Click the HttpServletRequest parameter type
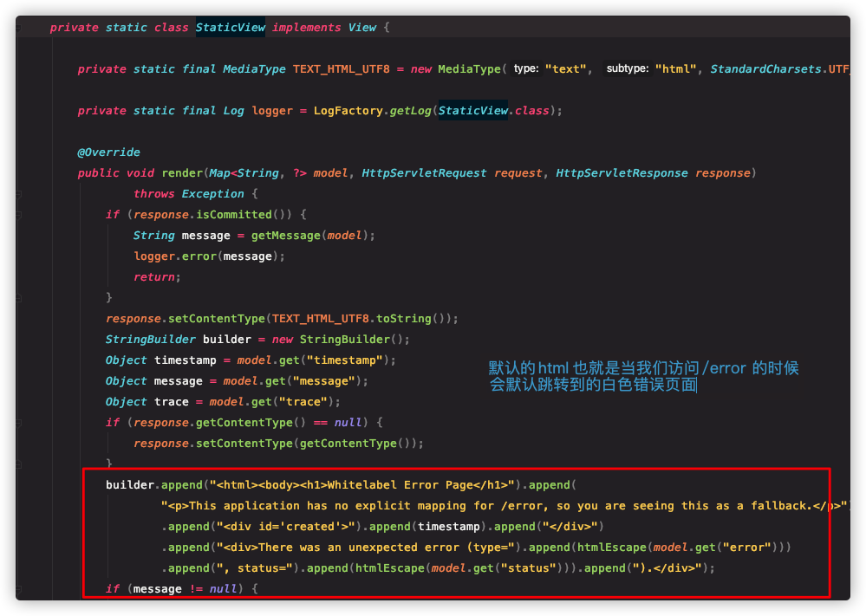 [x=424, y=173]
